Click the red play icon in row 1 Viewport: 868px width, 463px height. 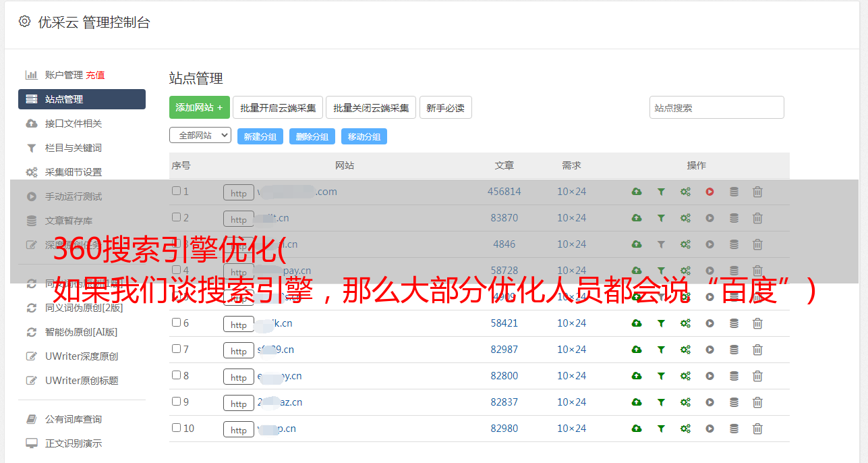coord(710,192)
